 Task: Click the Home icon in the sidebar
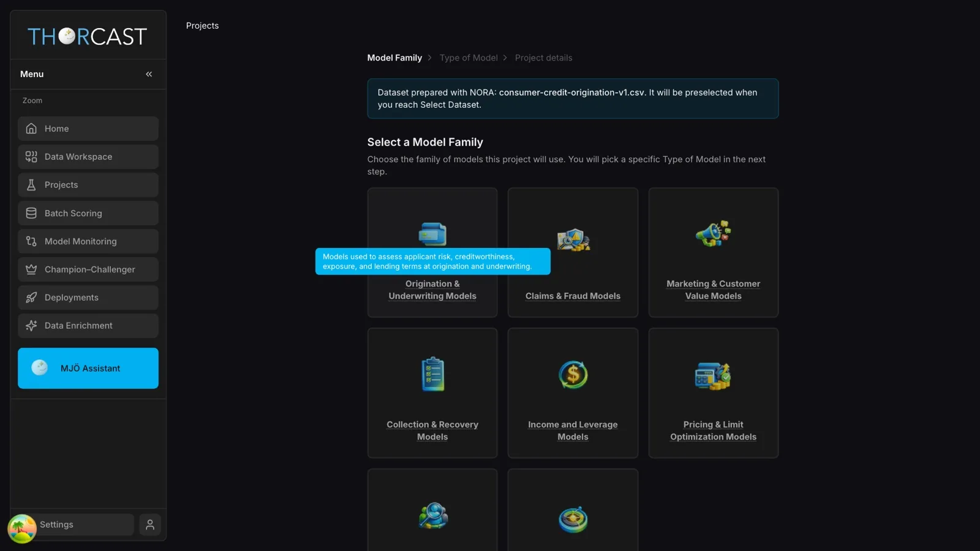[31, 129]
